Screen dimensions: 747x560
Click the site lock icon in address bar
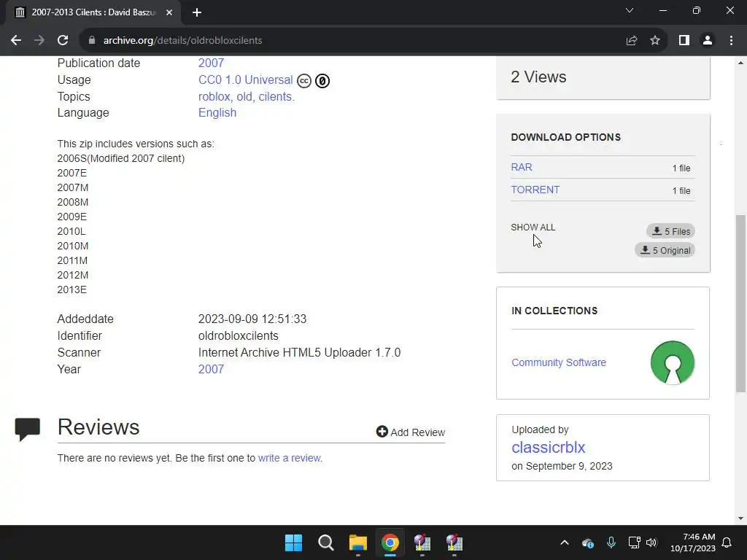click(92, 41)
